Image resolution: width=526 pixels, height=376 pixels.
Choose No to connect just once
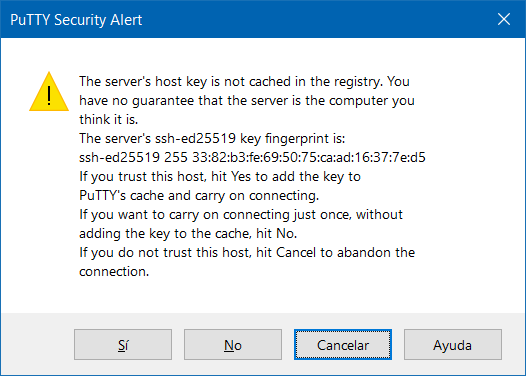(x=233, y=344)
